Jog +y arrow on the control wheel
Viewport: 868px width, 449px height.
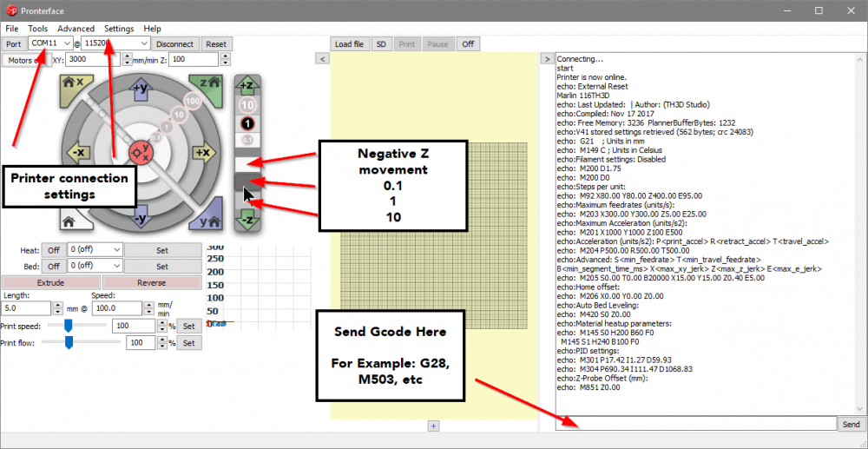click(x=141, y=89)
